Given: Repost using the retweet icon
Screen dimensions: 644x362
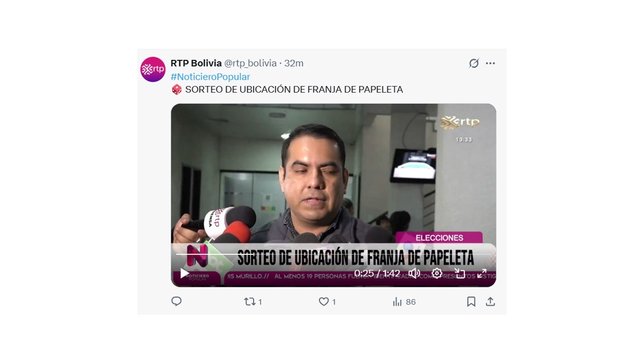Looking at the screenshot, I should click(253, 302).
